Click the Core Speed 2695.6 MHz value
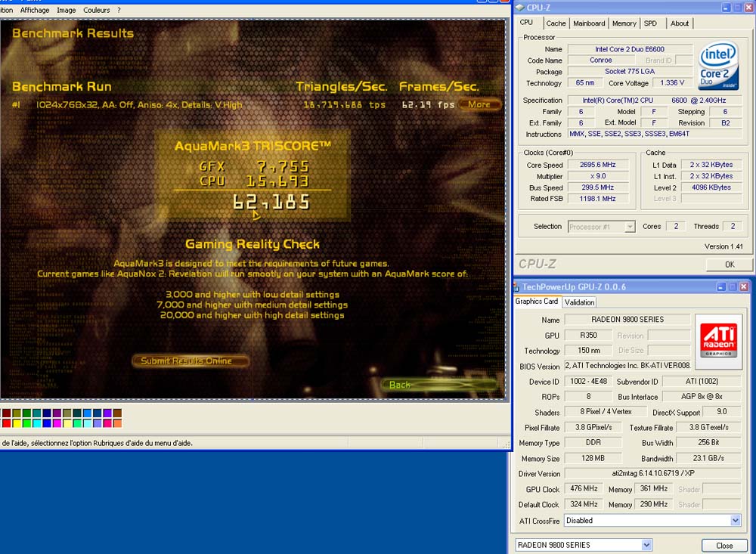The width and height of the screenshot is (756, 554). click(x=598, y=165)
